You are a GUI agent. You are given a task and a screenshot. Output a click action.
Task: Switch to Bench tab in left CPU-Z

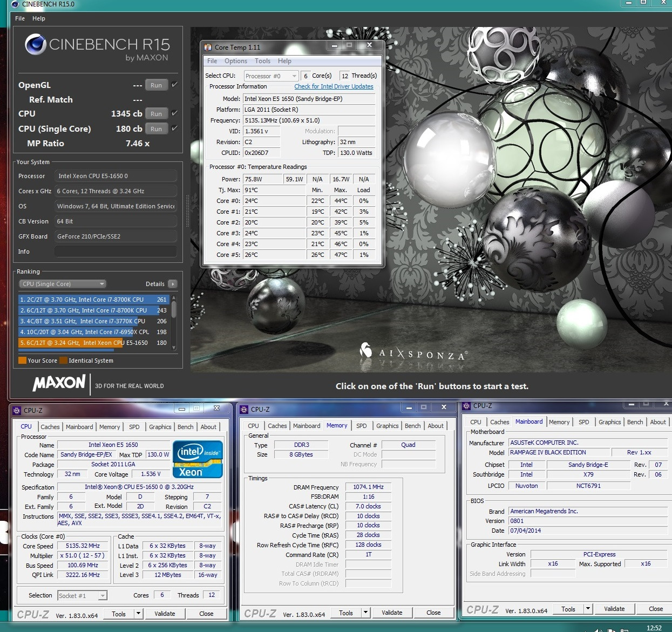click(185, 427)
